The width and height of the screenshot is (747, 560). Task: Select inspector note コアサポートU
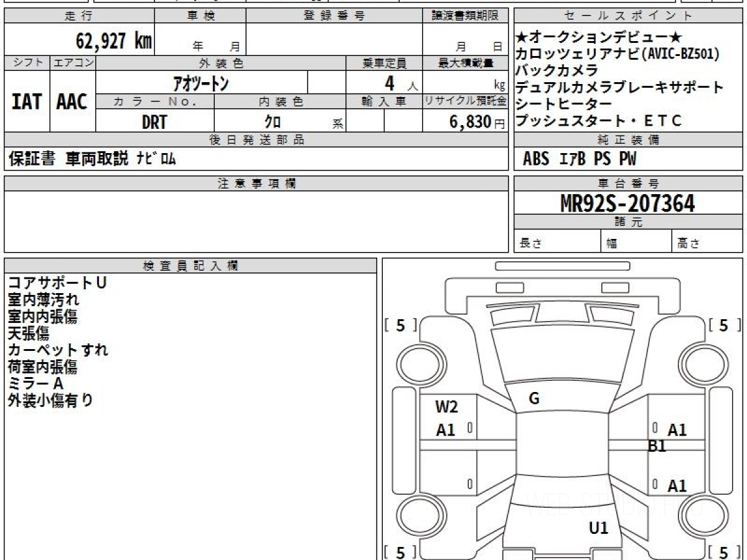tap(57, 283)
